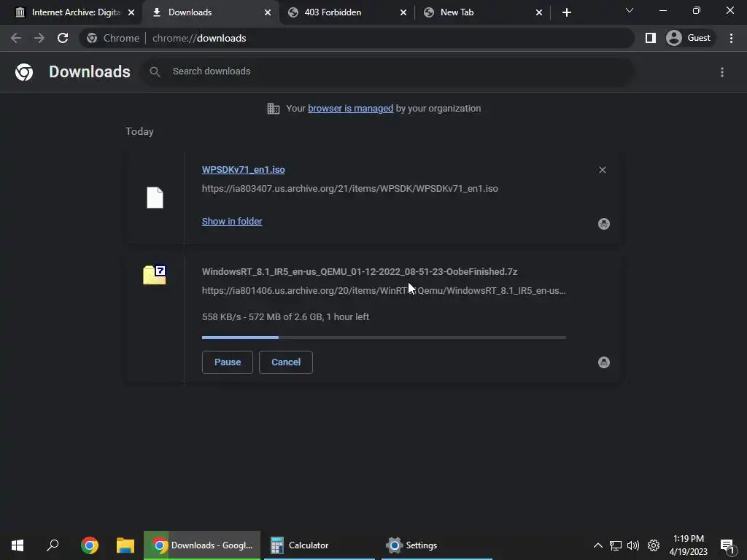Open the volume control in system tray
The width and height of the screenshot is (747, 560).
(633, 545)
